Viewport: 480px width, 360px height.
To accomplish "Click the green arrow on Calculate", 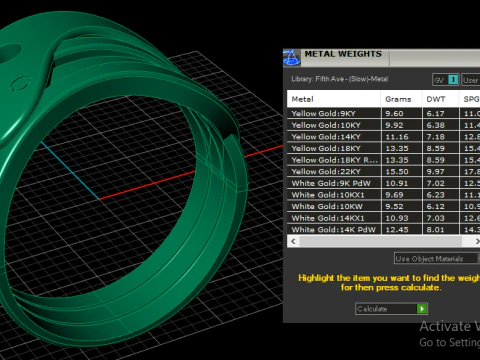I will [422, 309].
